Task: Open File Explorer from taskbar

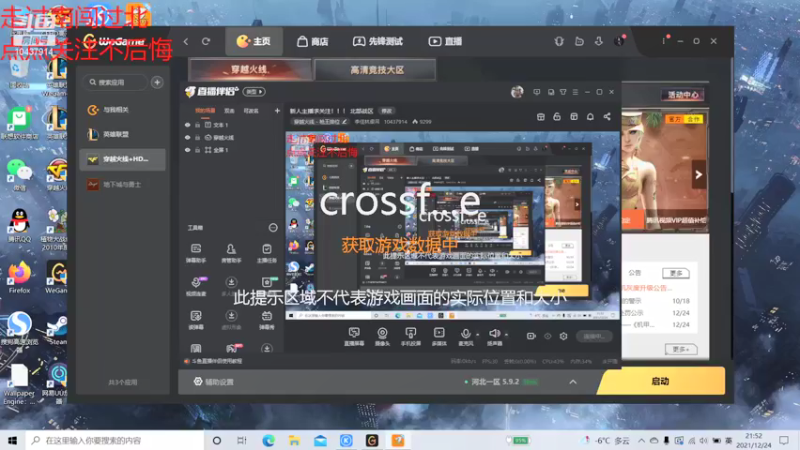Action: pos(294,440)
